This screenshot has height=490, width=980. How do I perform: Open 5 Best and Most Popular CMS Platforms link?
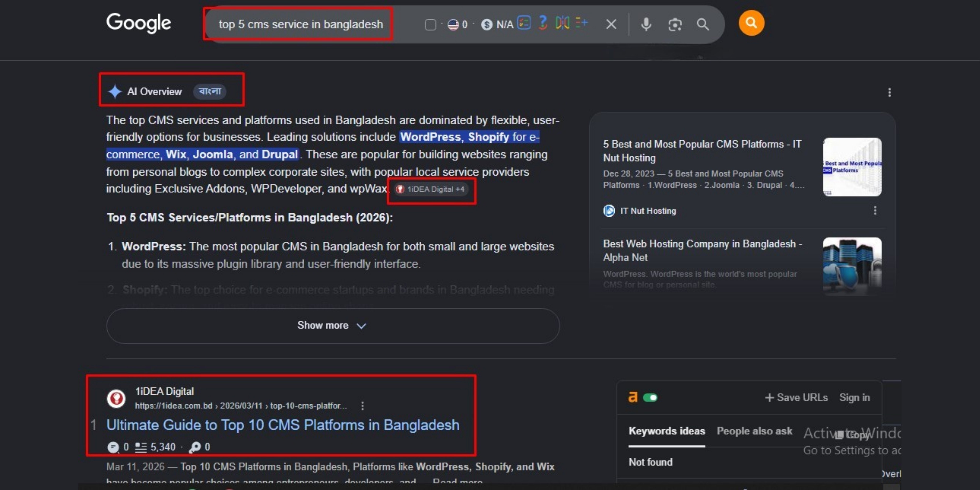(x=702, y=151)
